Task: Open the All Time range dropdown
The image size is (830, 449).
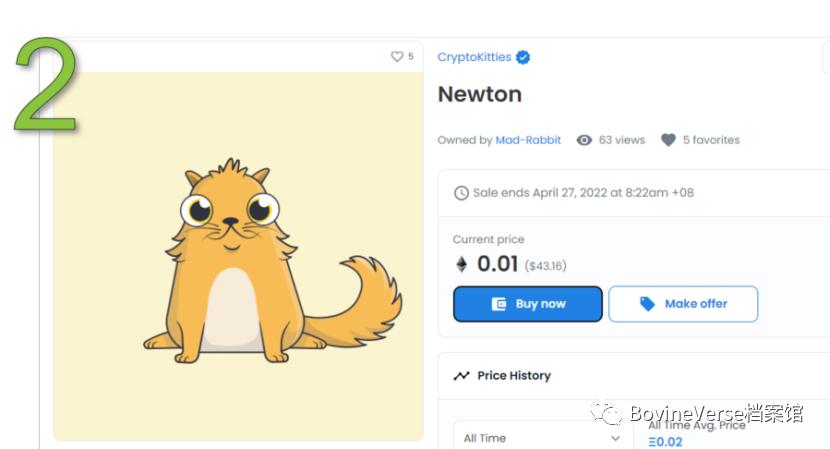Action: pos(541,438)
